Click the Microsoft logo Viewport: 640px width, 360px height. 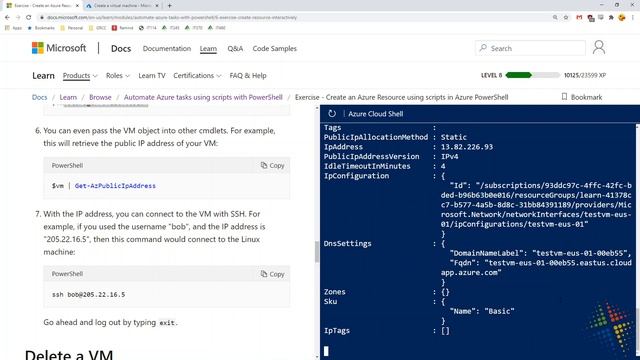pos(59,48)
